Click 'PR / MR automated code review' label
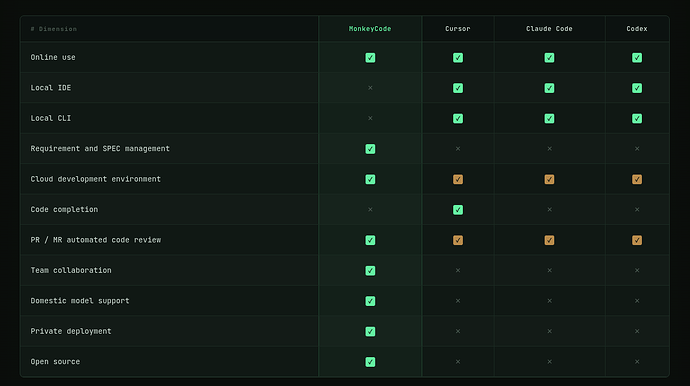This screenshot has height=386, width=690. pos(95,240)
